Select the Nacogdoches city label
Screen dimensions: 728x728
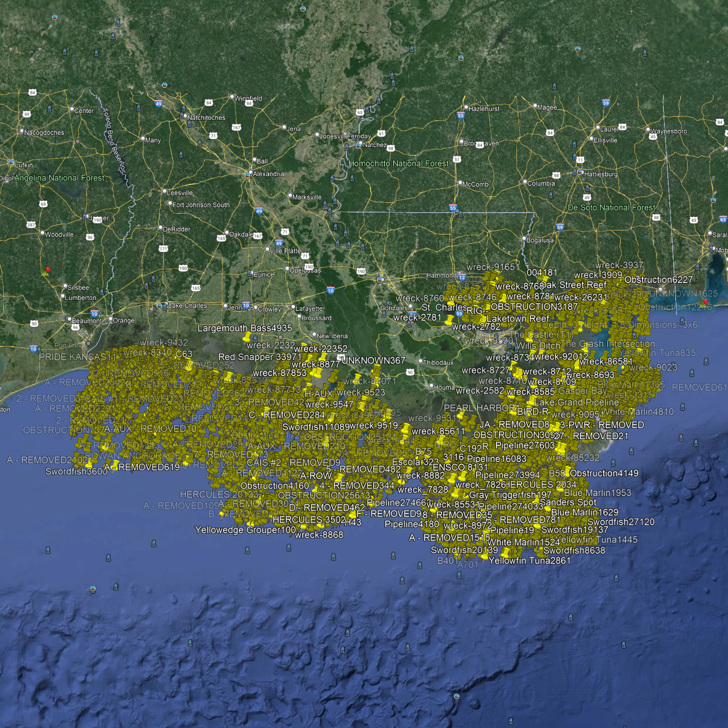tap(44, 132)
